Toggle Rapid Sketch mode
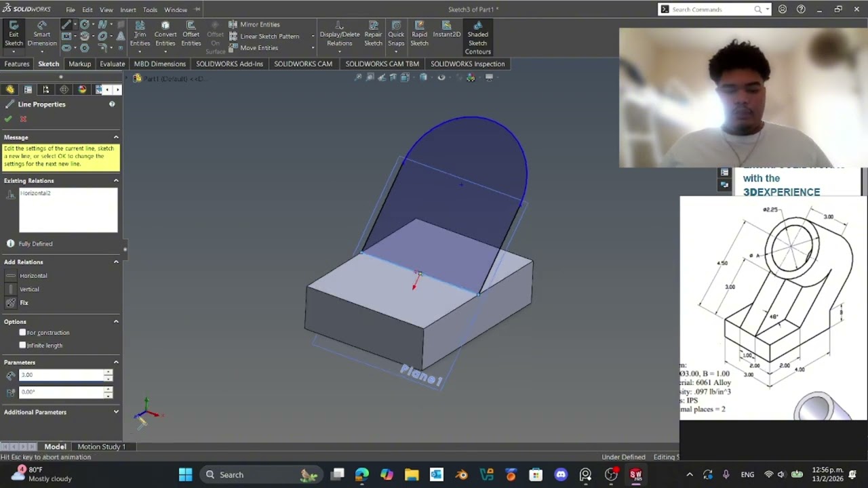The image size is (868, 488). coord(419,34)
